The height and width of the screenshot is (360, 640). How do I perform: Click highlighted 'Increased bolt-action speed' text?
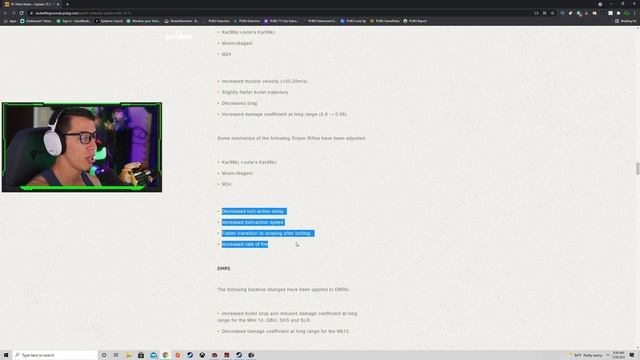click(x=253, y=222)
